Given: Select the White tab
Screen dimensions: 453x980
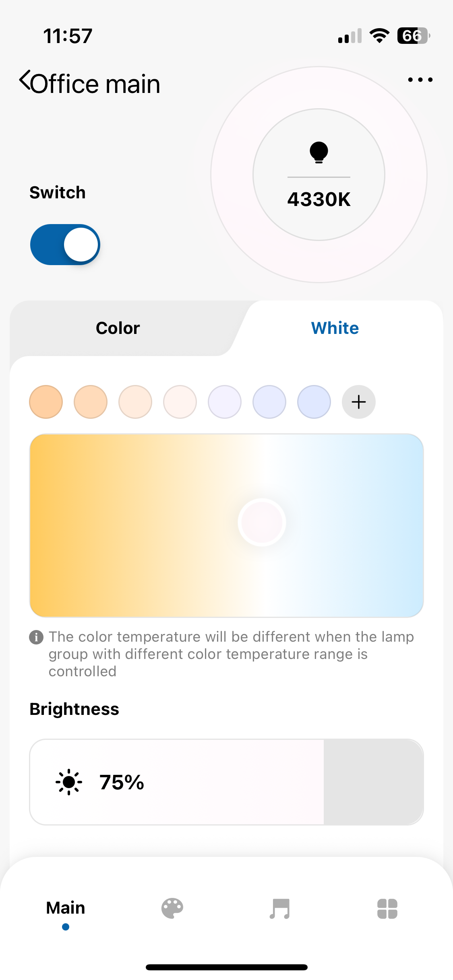Looking at the screenshot, I should (x=335, y=328).
